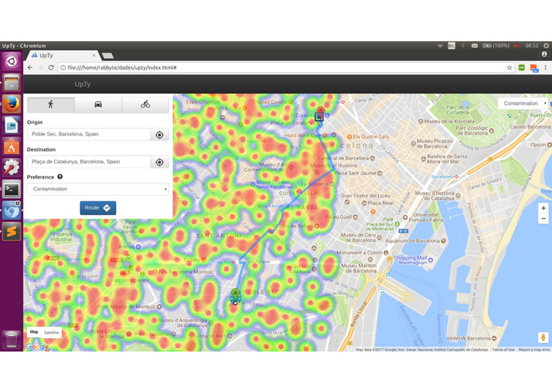Click Gran Teatre del Liceu label
Viewport: 552px width, 392px height.
365,195
